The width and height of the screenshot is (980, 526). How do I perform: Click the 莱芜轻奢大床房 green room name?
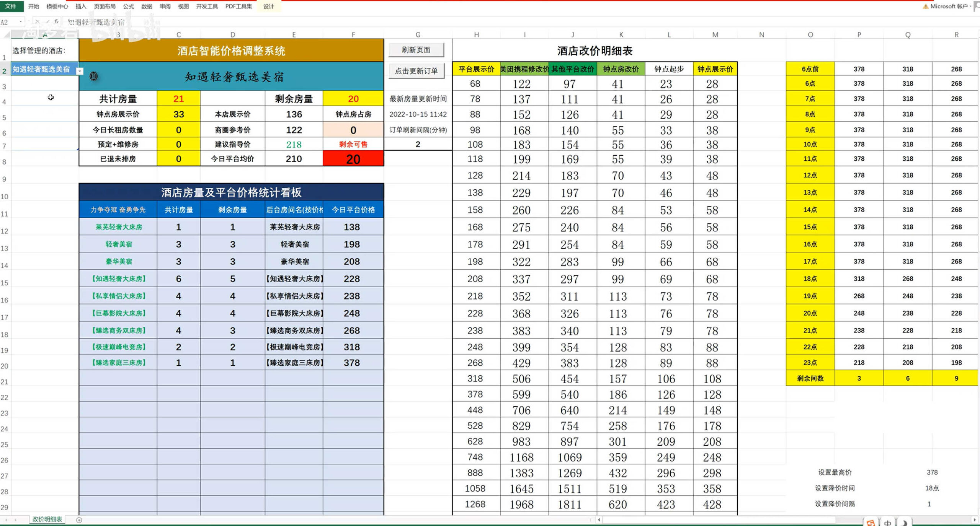pos(119,227)
